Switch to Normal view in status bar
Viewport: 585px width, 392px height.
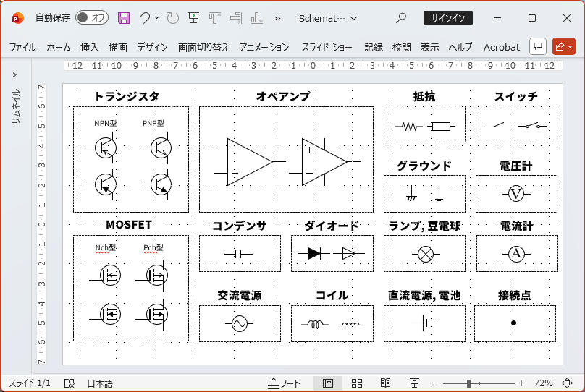point(328,383)
